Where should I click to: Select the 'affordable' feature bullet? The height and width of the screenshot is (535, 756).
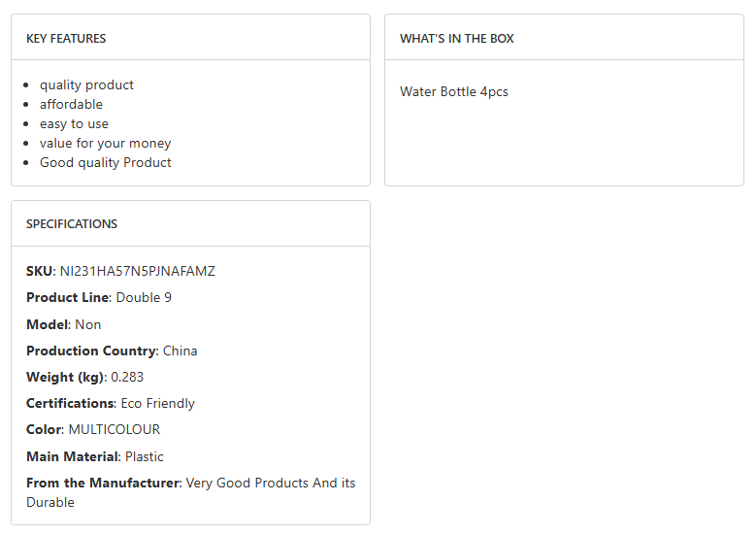click(x=71, y=105)
